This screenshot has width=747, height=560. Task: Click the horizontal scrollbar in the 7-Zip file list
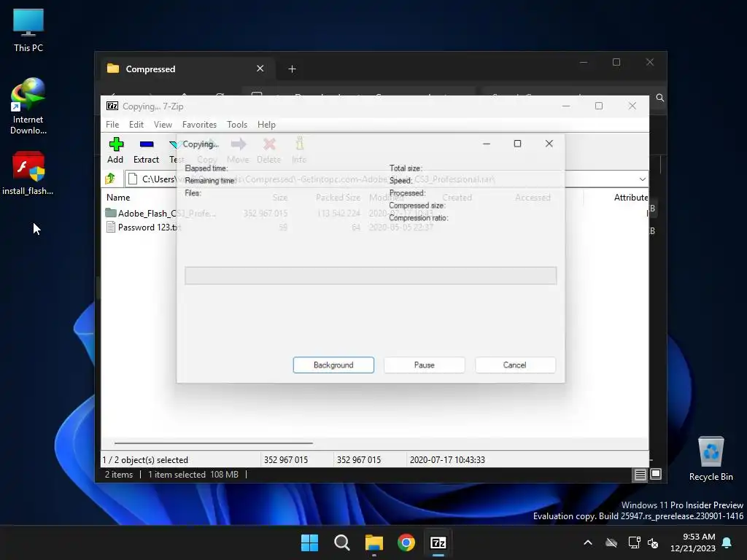[x=214, y=443]
